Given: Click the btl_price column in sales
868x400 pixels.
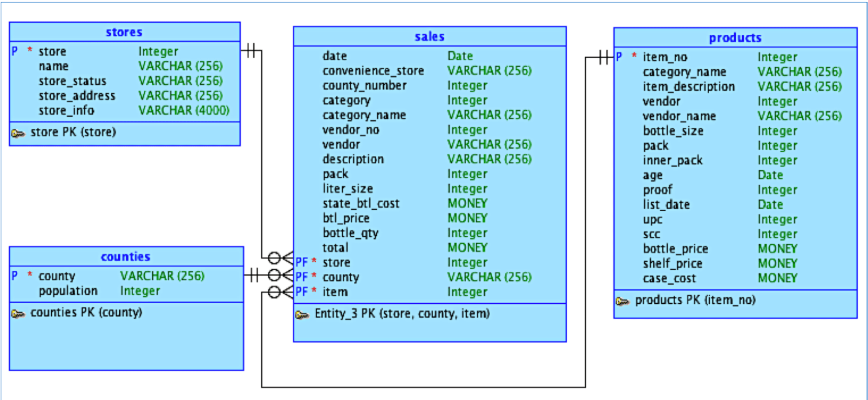Looking at the screenshot, I should tap(346, 218).
